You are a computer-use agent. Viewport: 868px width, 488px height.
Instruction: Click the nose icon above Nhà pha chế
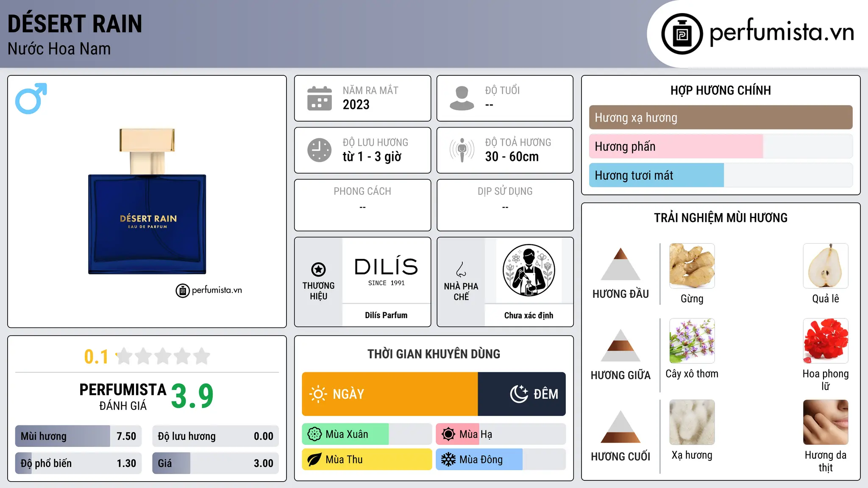(x=461, y=269)
